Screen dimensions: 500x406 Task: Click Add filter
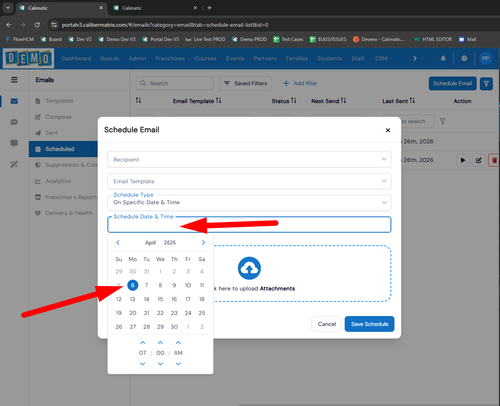click(x=300, y=83)
